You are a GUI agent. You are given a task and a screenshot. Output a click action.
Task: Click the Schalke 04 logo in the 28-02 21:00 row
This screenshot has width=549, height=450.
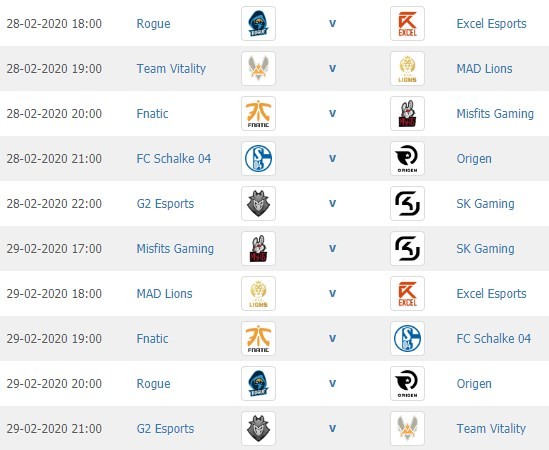click(258, 158)
